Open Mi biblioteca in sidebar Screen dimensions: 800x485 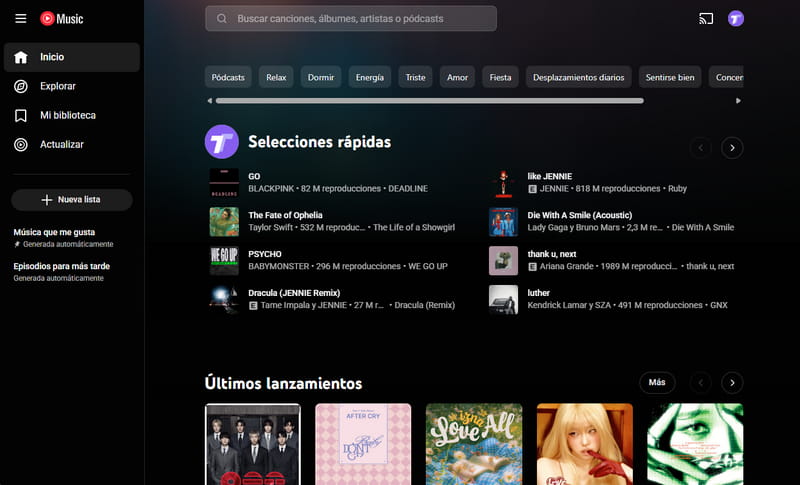pyautogui.click(x=71, y=115)
